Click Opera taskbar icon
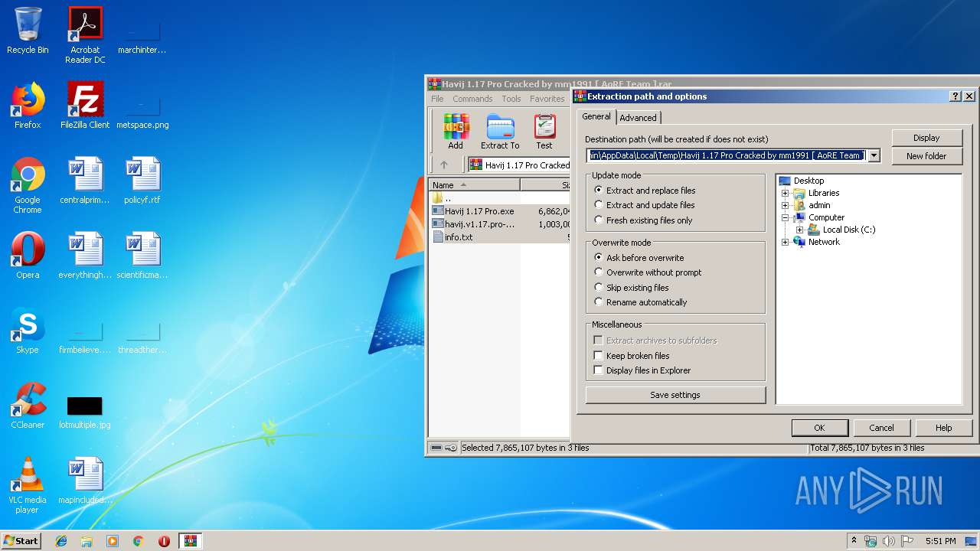The height and width of the screenshot is (551, 980). tap(164, 541)
